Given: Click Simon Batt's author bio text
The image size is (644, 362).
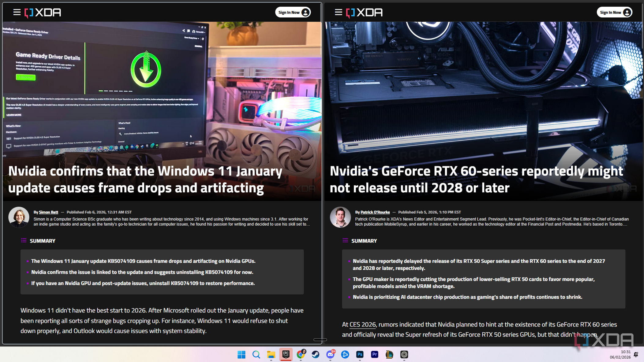Looking at the screenshot, I should pyautogui.click(x=171, y=222).
